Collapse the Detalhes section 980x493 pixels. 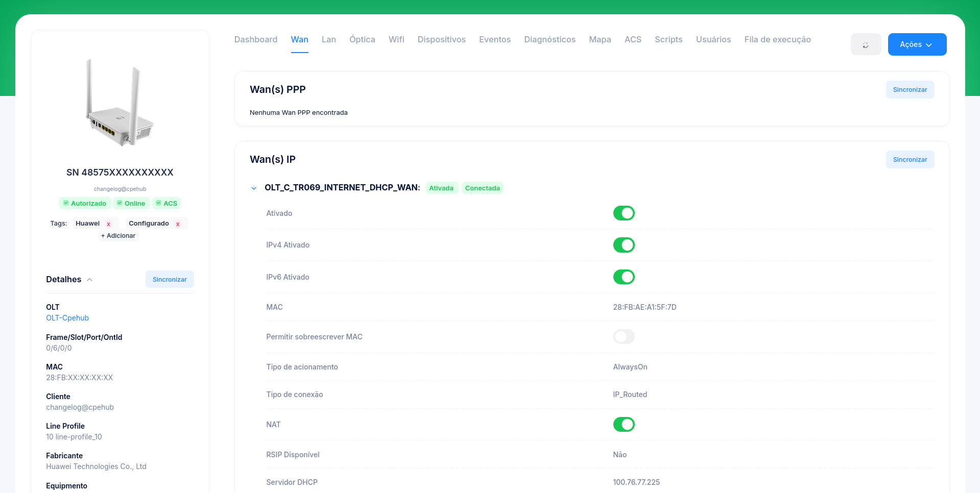tap(89, 280)
